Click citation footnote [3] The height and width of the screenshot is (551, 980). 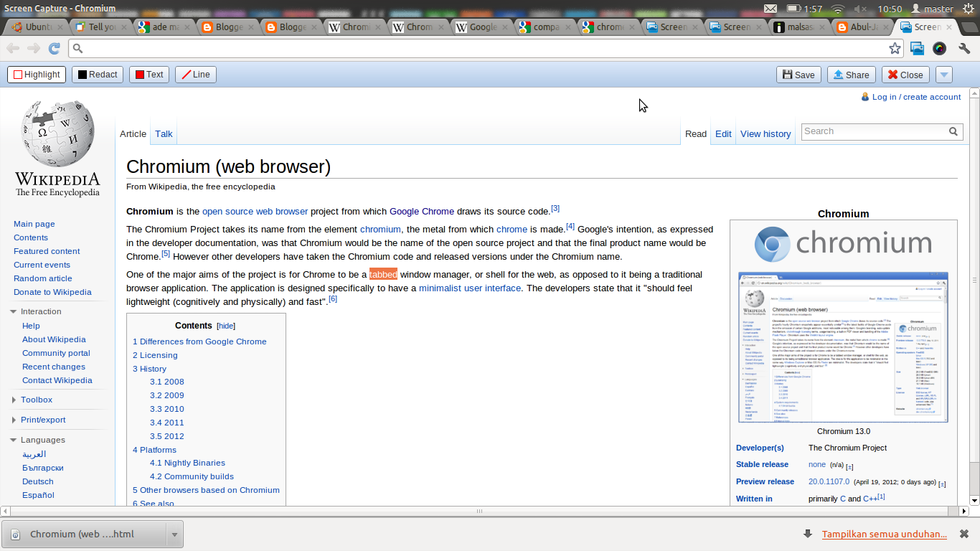pyautogui.click(x=555, y=208)
